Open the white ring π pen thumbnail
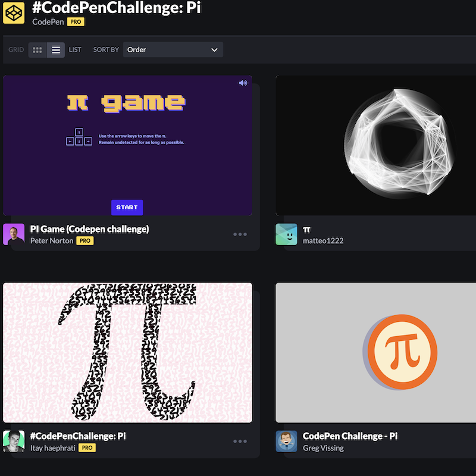The height and width of the screenshot is (476, 476). [376, 145]
